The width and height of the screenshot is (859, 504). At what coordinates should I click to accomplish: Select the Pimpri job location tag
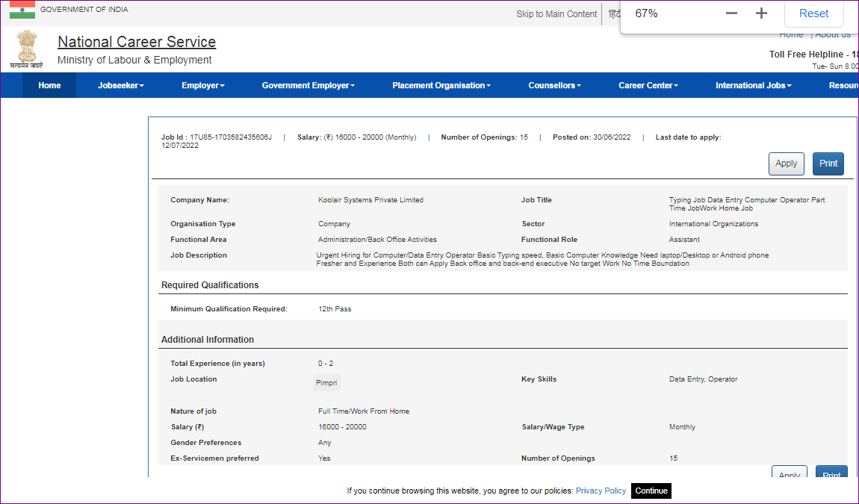326,382
